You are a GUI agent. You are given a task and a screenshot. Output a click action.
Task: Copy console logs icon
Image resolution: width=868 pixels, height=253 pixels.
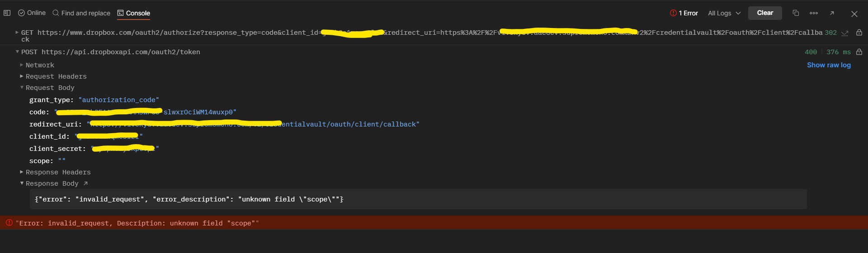point(796,13)
